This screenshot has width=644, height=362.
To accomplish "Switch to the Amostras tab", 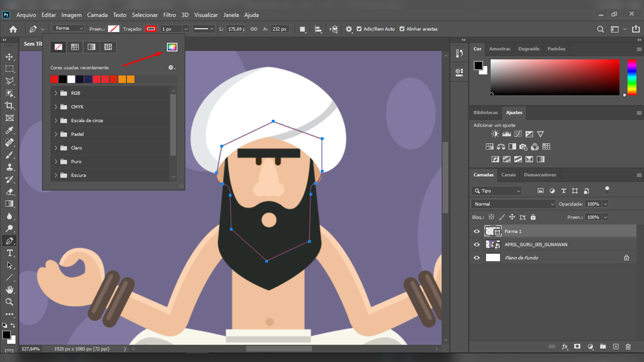I will click(x=499, y=49).
